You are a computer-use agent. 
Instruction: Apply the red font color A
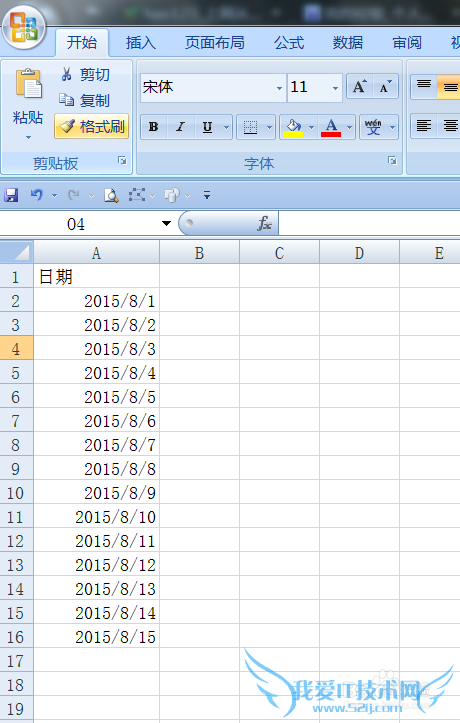[331, 127]
